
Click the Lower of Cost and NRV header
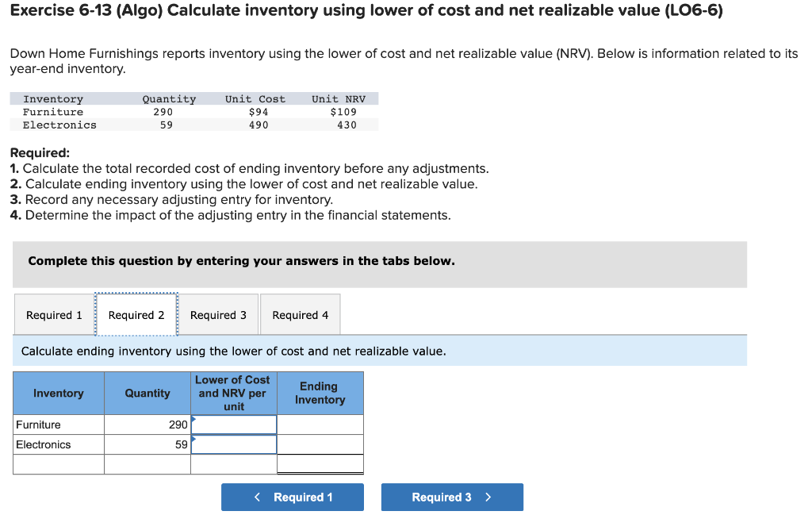[233, 393]
